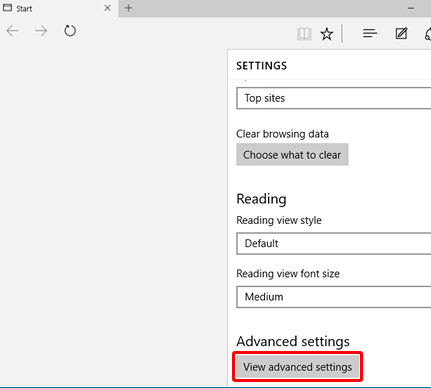Open reading view book icon
The height and width of the screenshot is (388, 431).
click(304, 34)
